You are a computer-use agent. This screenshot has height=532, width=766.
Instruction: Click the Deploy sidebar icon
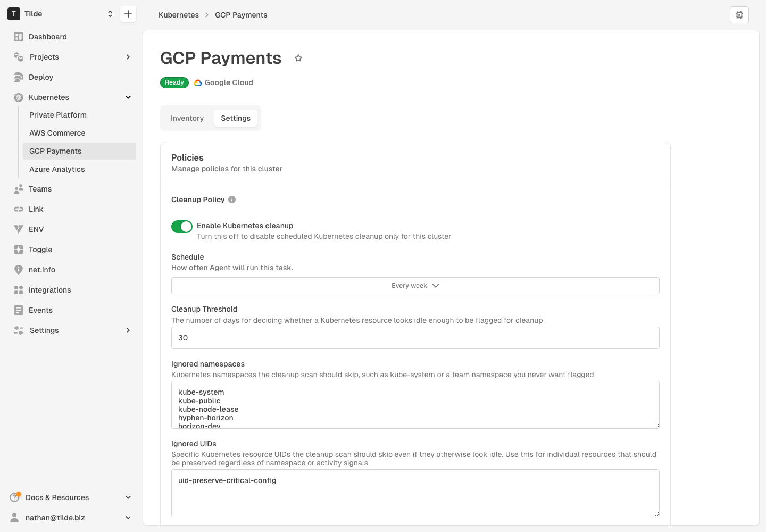pyautogui.click(x=19, y=77)
